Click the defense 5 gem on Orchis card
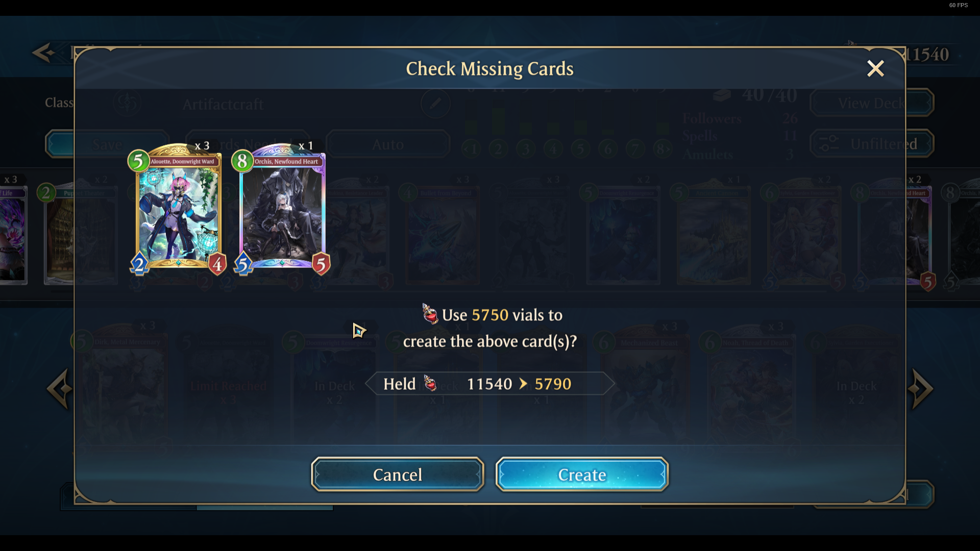 pyautogui.click(x=321, y=264)
